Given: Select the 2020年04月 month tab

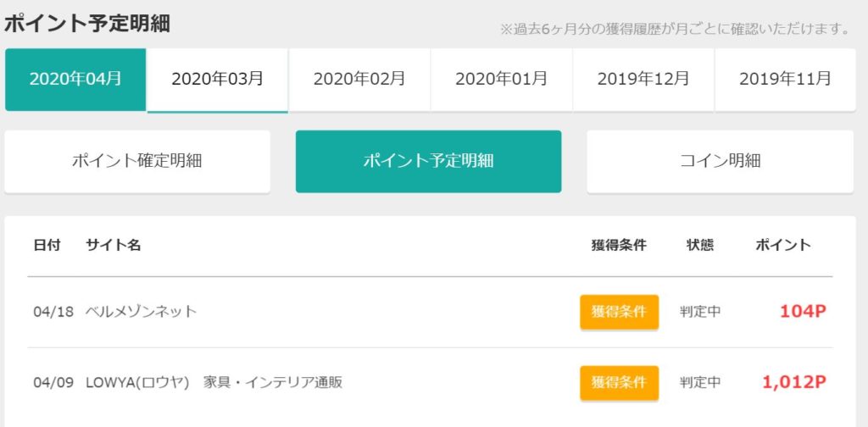Looking at the screenshot, I should pos(75,80).
